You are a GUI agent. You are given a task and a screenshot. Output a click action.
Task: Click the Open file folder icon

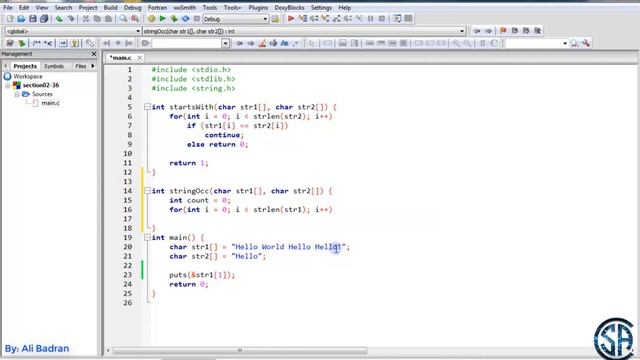[21, 19]
